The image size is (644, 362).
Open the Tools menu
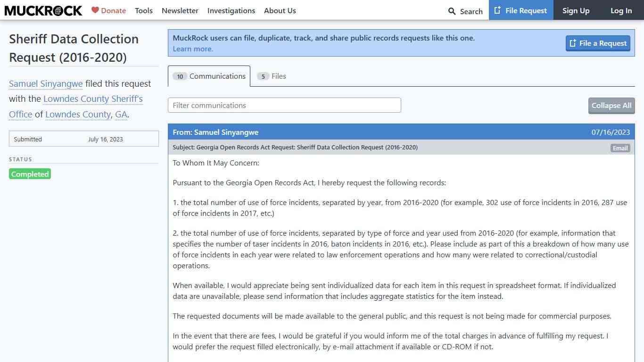(143, 10)
